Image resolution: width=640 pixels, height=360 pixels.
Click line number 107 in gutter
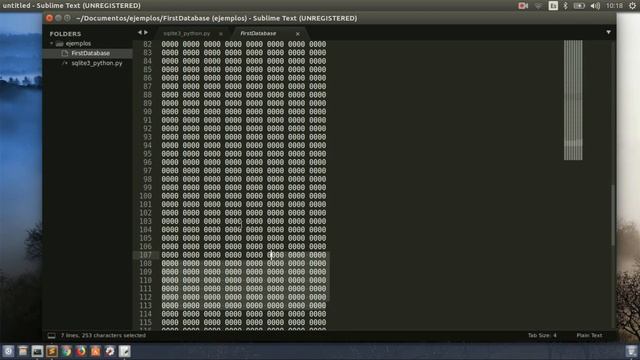pos(145,255)
